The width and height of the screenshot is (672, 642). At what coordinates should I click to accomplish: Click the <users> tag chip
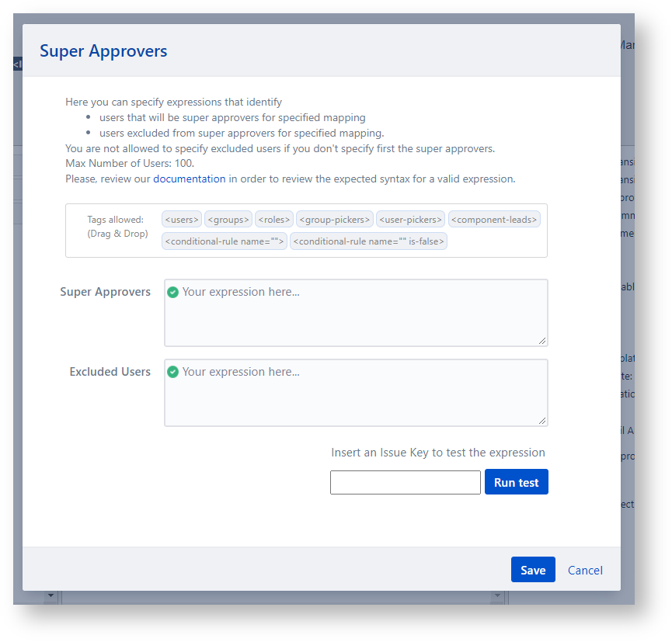[x=182, y=220]
